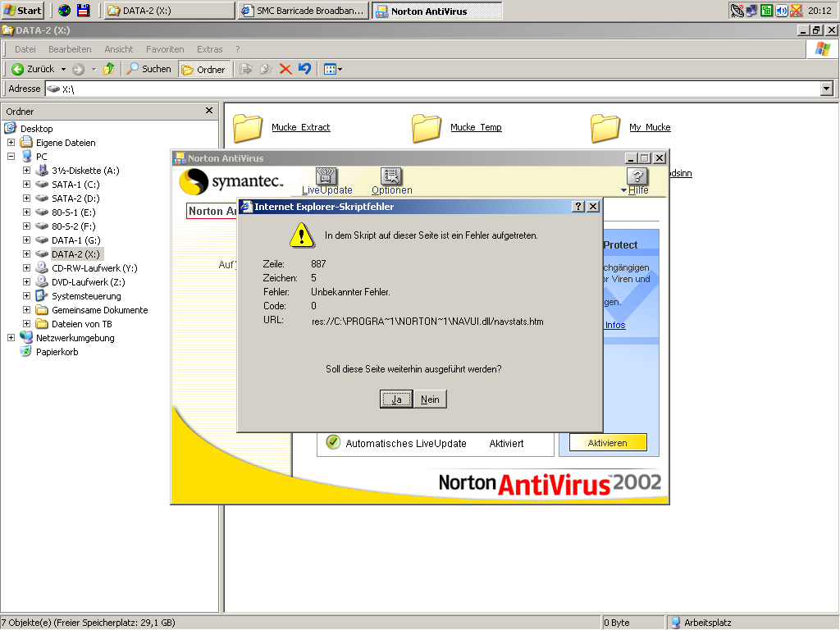
Task: Open LiveUpdate in Norton AntiVirus
Action: pos(326,181)
